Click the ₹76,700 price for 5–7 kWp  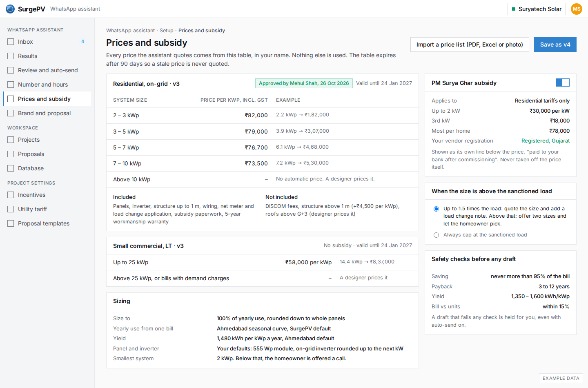256,147
